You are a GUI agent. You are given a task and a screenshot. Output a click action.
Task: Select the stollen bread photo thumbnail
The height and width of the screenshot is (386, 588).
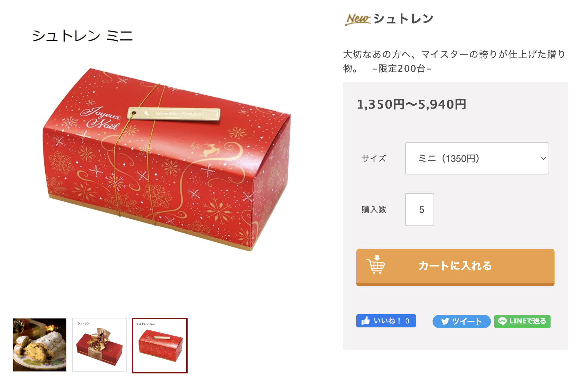(x=40, y=345)
